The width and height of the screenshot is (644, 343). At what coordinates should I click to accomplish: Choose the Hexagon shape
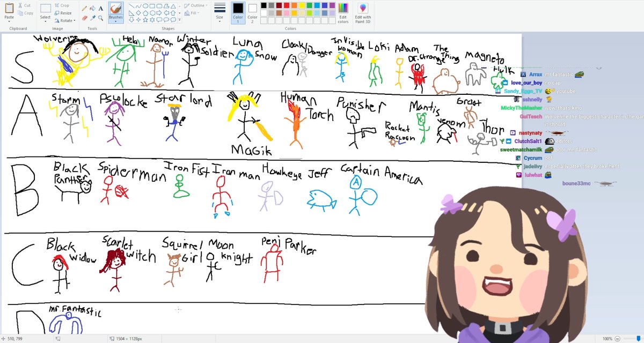(152, 13)
